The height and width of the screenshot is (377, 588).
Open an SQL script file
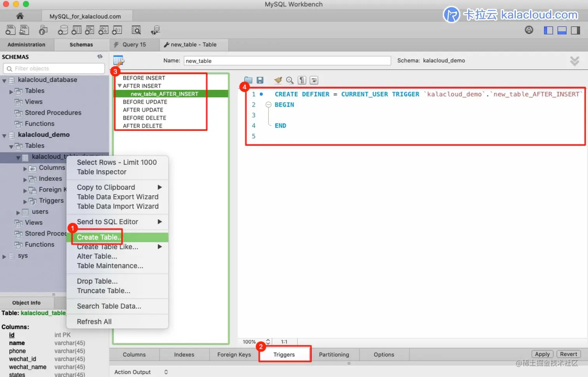click(x=24, y=30)
